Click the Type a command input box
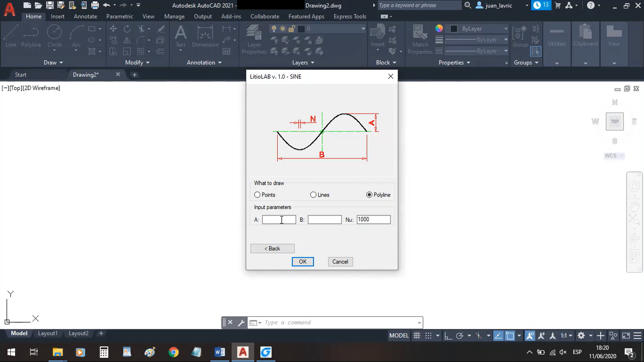 click(340, 322)
